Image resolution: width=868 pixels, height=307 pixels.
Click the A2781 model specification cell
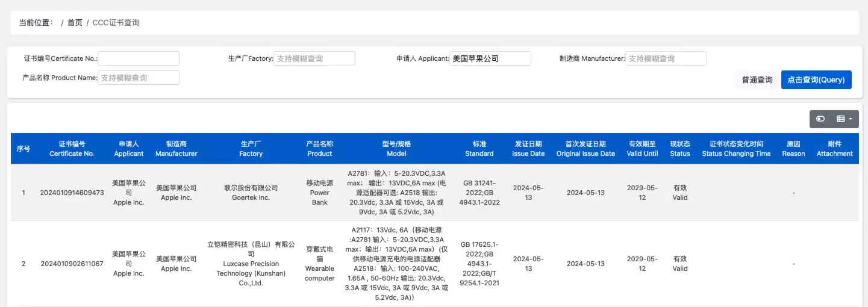tap(396, 193)
